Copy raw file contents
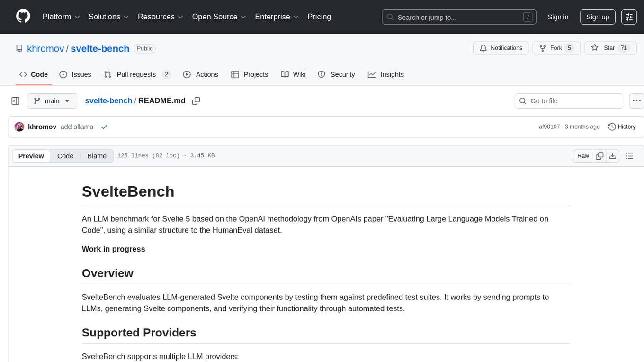 coord(599,156)
